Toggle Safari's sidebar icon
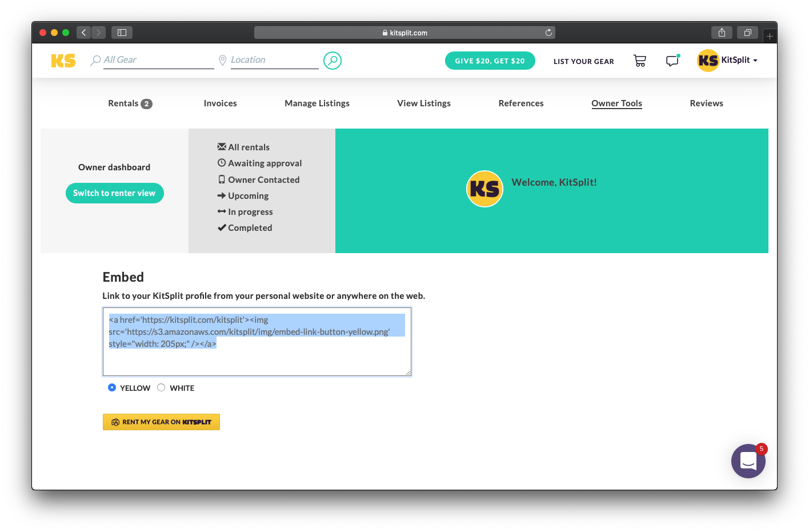 coord(122,33)
